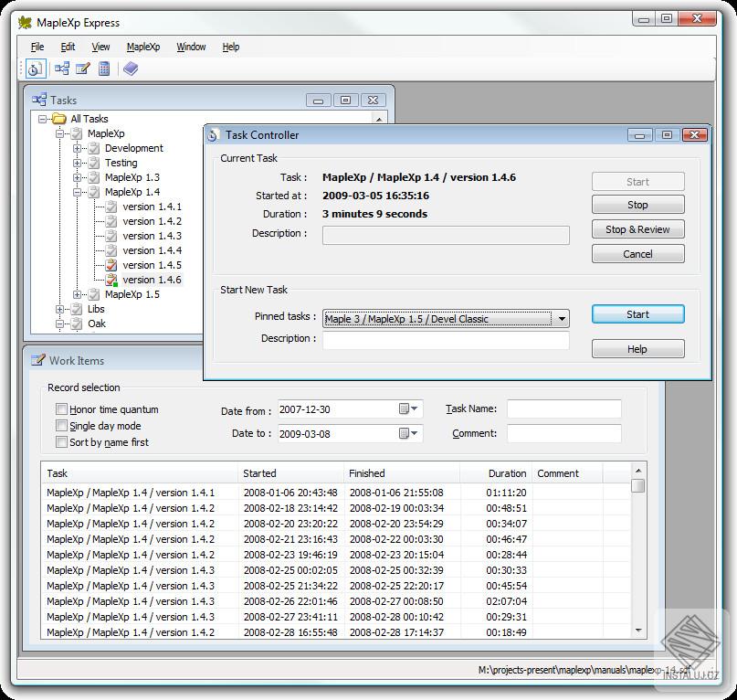Open Task Controller from the toolbar stopwatch icon
Image resolution: width=737 pixels, height=700 pixels.
pos(35,69)
